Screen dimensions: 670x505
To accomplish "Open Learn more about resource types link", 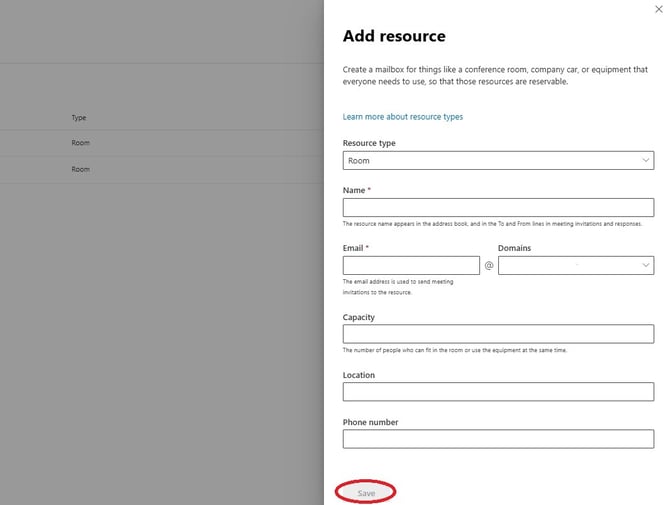I will pos(402,117).
